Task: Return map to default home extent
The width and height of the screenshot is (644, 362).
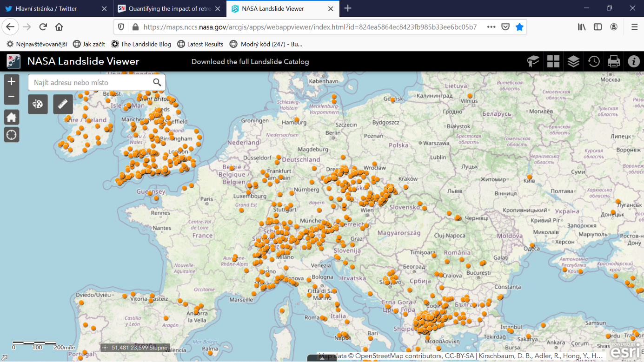Action: [12, 117]
